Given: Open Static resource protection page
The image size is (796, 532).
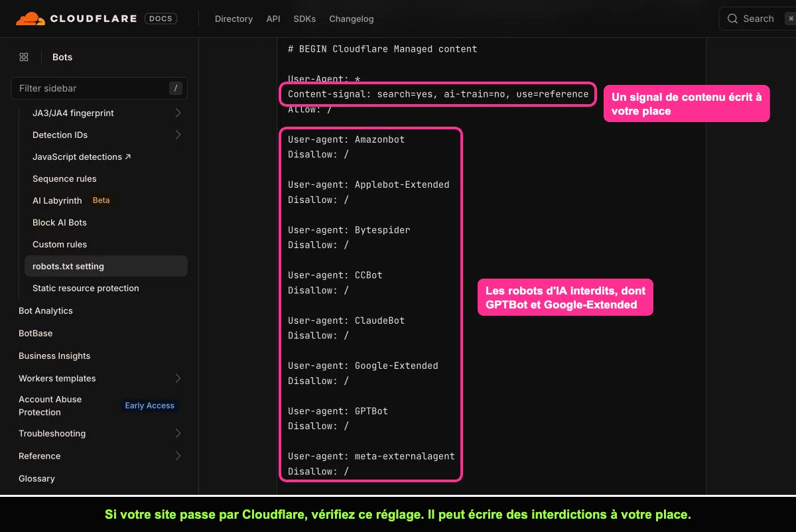Looking at the screenshot, I should 86,289.
